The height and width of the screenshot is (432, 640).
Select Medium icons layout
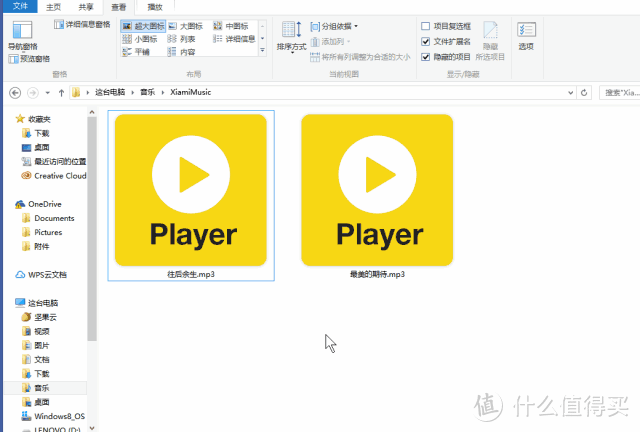231,26
